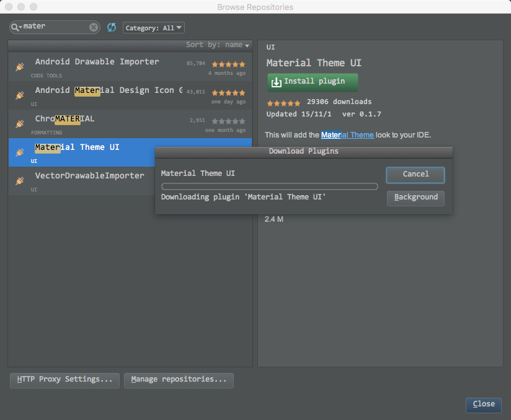Open HTTP Proxy Settings...
The width and height of the screenshot is (511, 420).
pyautogui.click(x=65, y=380)
